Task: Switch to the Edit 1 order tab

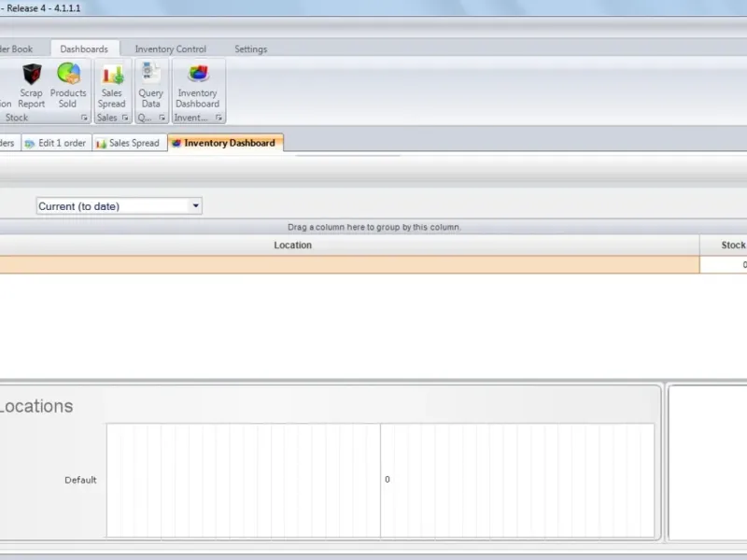Action: 56,143
